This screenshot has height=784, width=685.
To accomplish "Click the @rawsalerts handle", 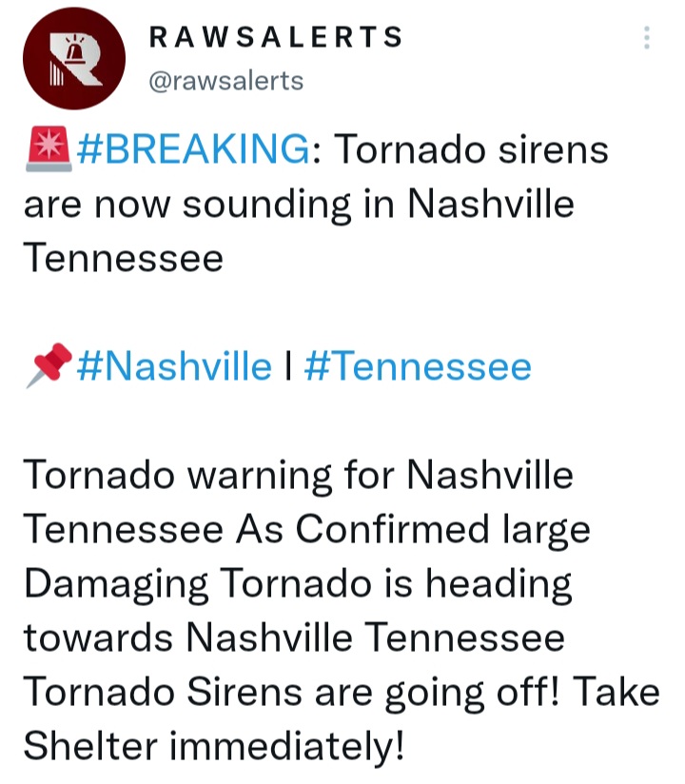I will click(x=226, y=81).
